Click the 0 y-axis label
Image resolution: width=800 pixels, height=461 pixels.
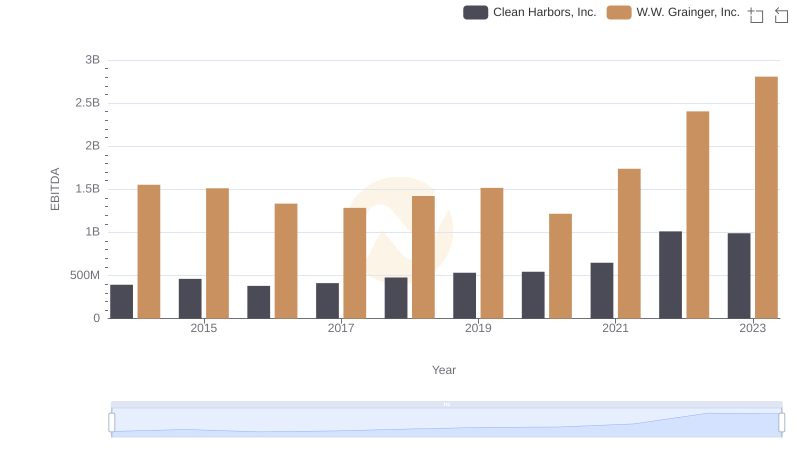click(x=96, y=319)
